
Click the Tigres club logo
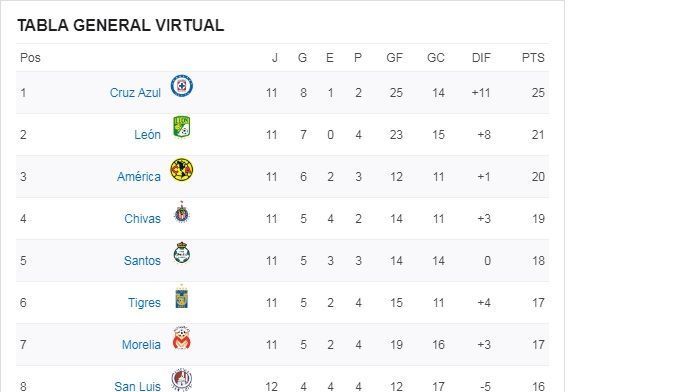point(182,296)
